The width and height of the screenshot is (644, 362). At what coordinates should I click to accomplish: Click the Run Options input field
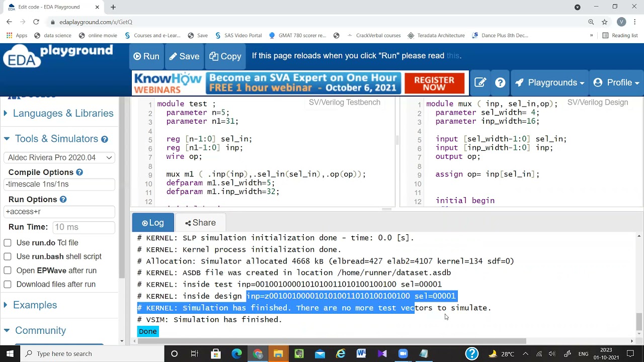tap(59, 212)
